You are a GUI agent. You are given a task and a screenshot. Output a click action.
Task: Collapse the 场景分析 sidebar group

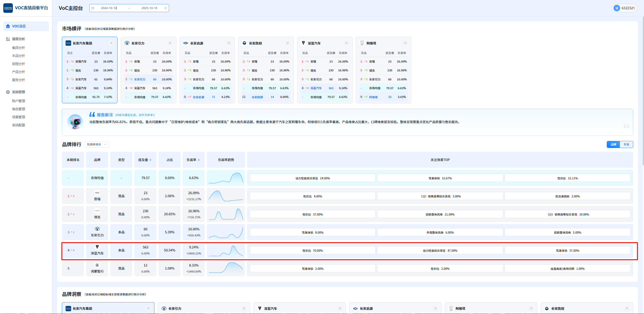(19, 39)
